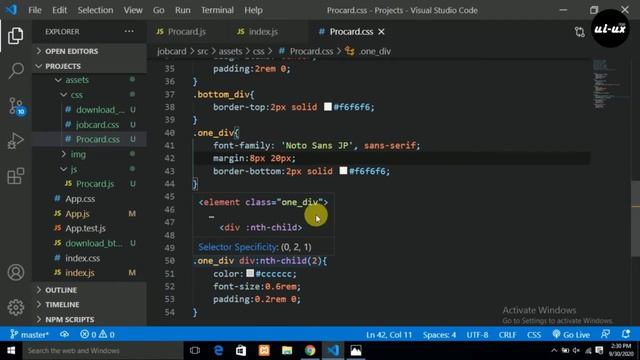Open the Search view in activity bar

tap(16, 71)
